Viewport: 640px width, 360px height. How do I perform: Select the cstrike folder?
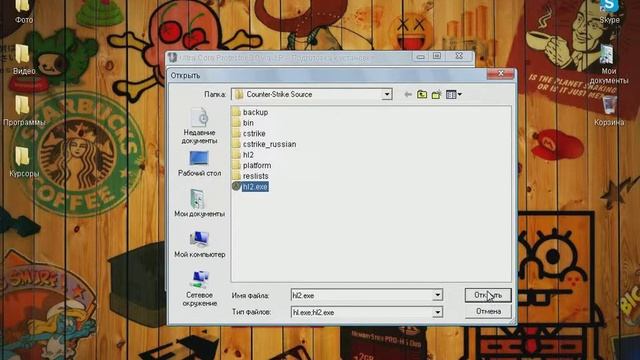pyautogui.click(x=249, y=133)
